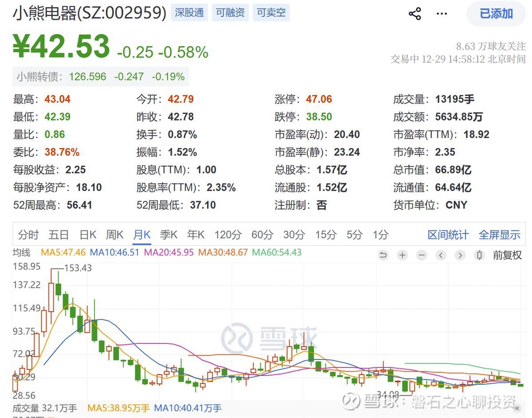532x418 pixels.
Task: Click the 已添加 watchlist button
Action: [496, 14]
